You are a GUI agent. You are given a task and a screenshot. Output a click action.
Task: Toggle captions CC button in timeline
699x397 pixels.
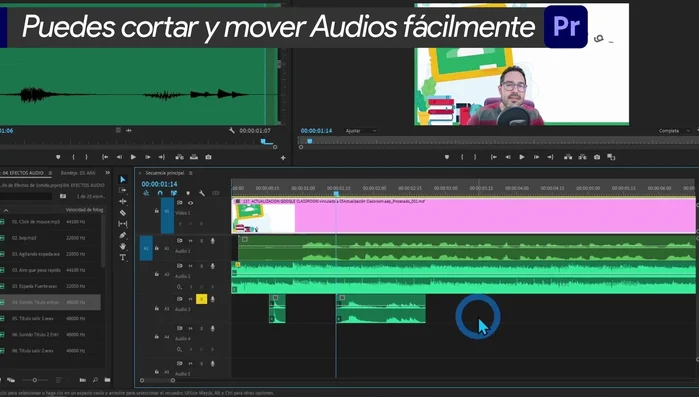click(x=216, y=193)
